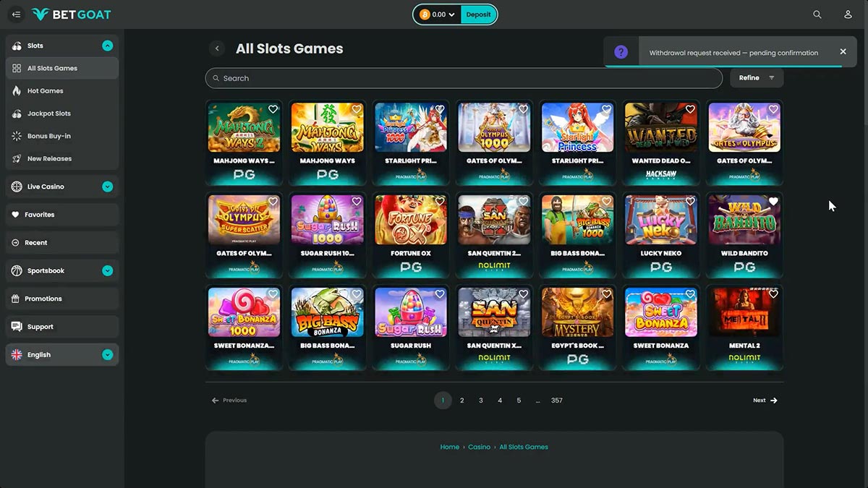Toggle favorite heart on Wild Bandito
Screen dimensions: 868x488
click(x=773, y=202)
